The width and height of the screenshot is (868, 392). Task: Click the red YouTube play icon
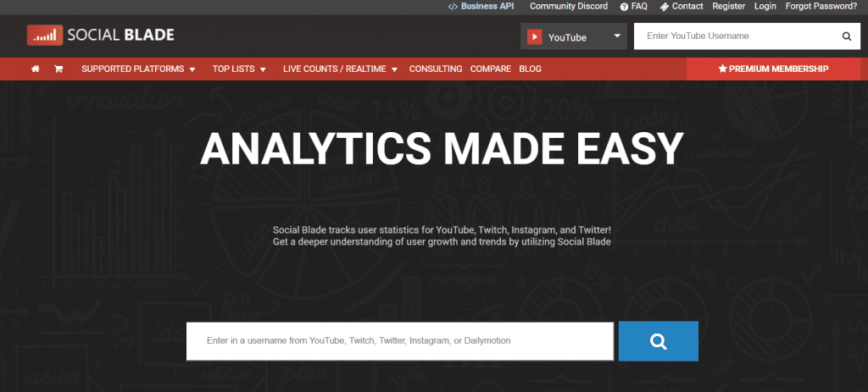pos(534,37)
